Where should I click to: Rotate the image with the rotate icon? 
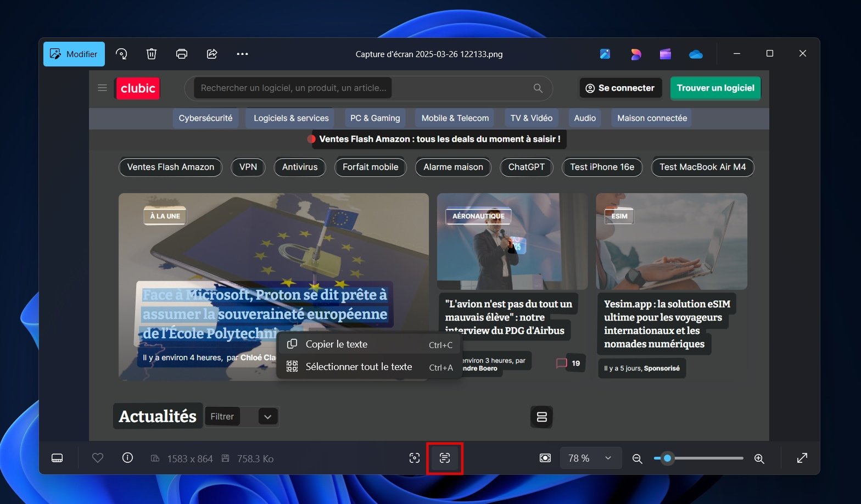121,54
